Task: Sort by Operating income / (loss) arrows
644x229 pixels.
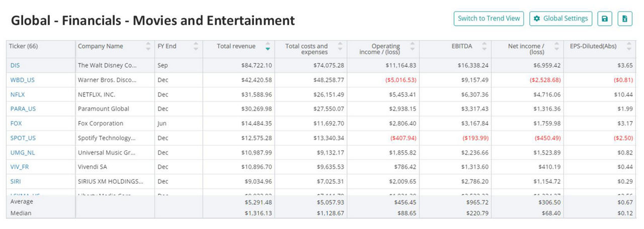Action: pyautogui.click(x=413, y=46)
